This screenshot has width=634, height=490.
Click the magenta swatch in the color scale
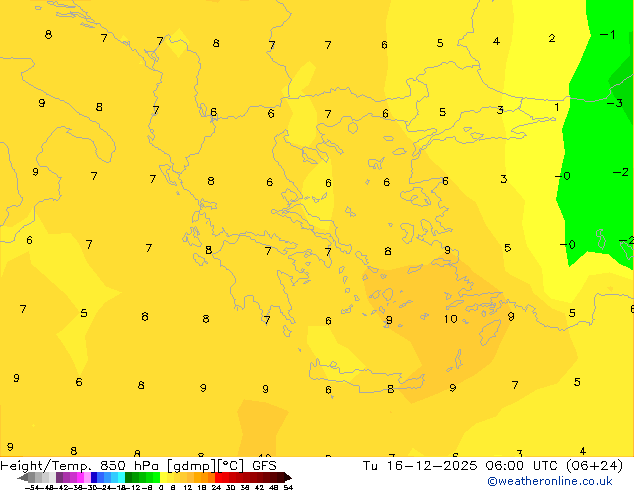point(80,477)
